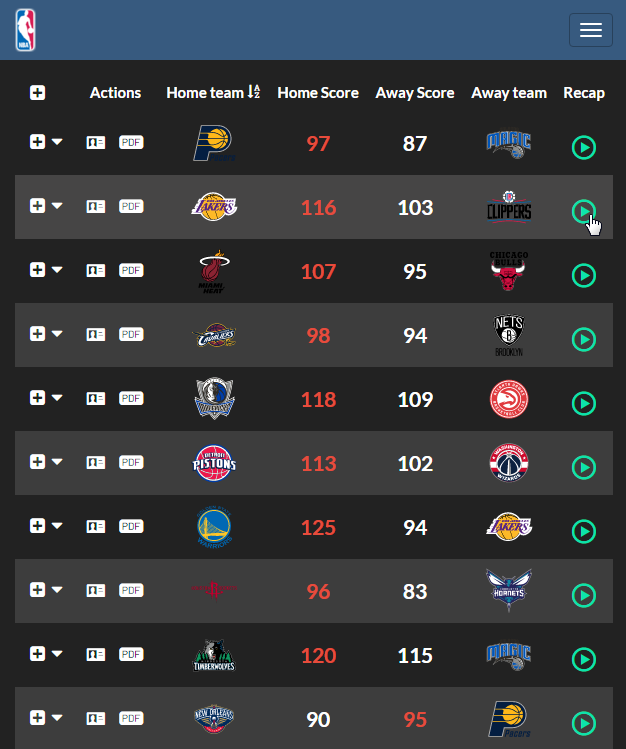Open the dropdown caret on the Pelicans row
The width and height of the screenshot is (626, 749).
point(57,718)
